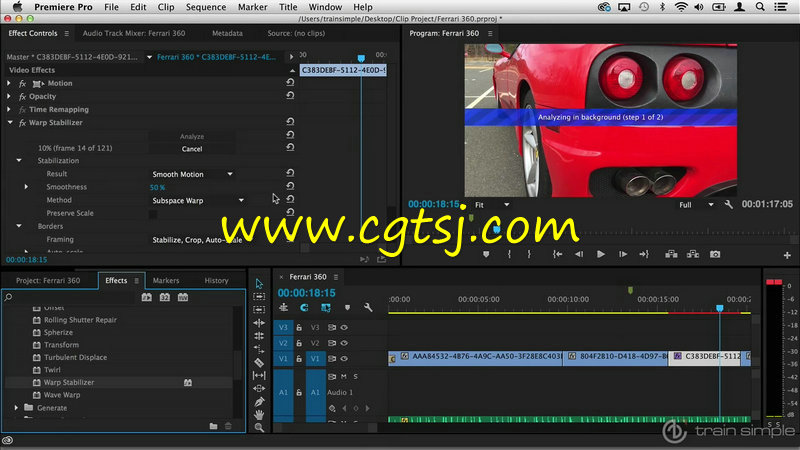Select Rolling Shutter Repair effect

click(x=80, y=320)
